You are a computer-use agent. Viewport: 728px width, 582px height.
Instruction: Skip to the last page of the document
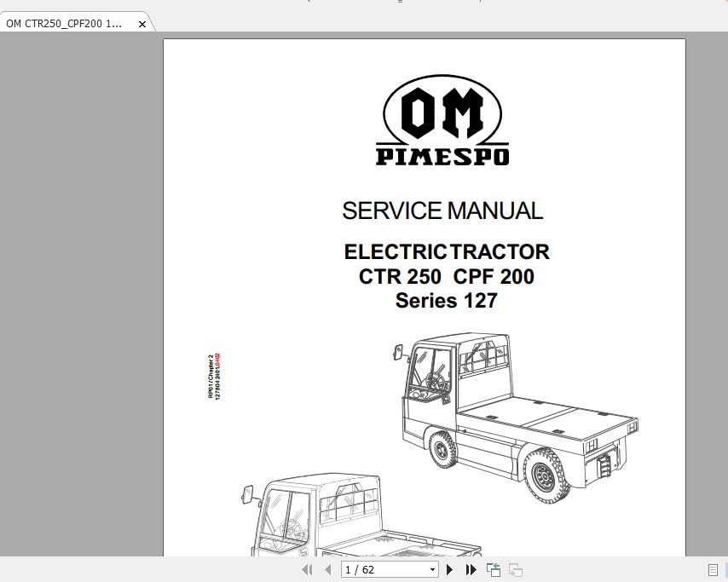tap(471, 569)
